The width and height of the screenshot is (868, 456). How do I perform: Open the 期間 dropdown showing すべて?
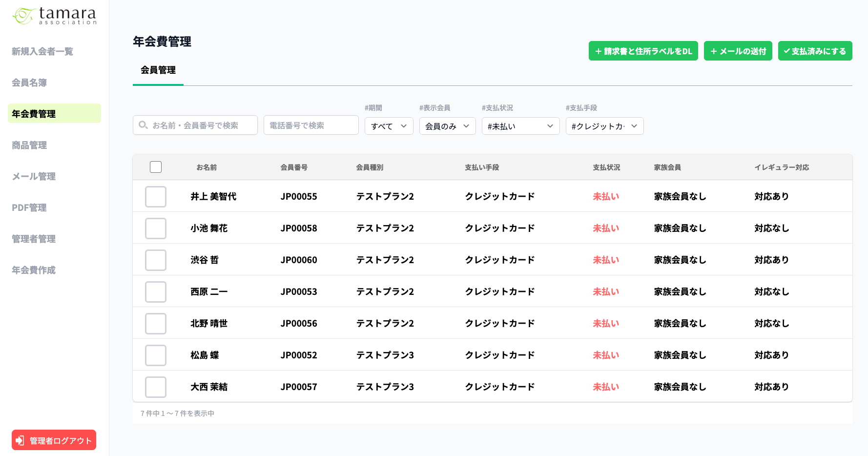point(389,126)
